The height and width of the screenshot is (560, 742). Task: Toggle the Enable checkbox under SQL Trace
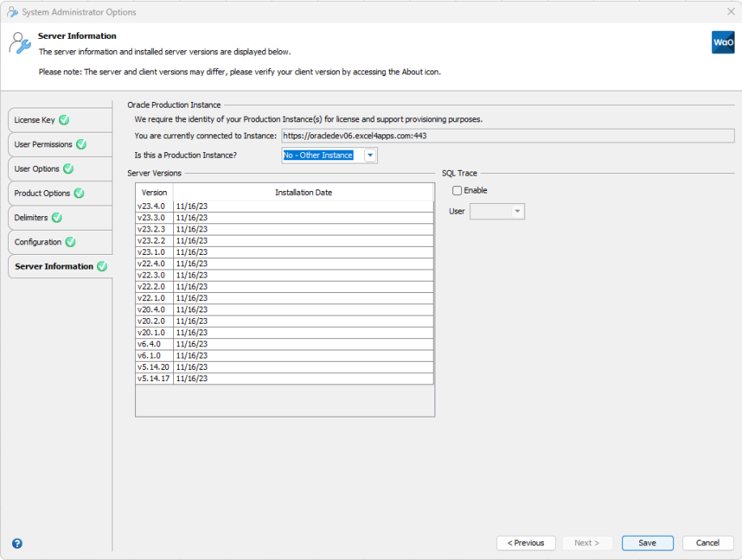pyautogui.click(x=457, y=190)
